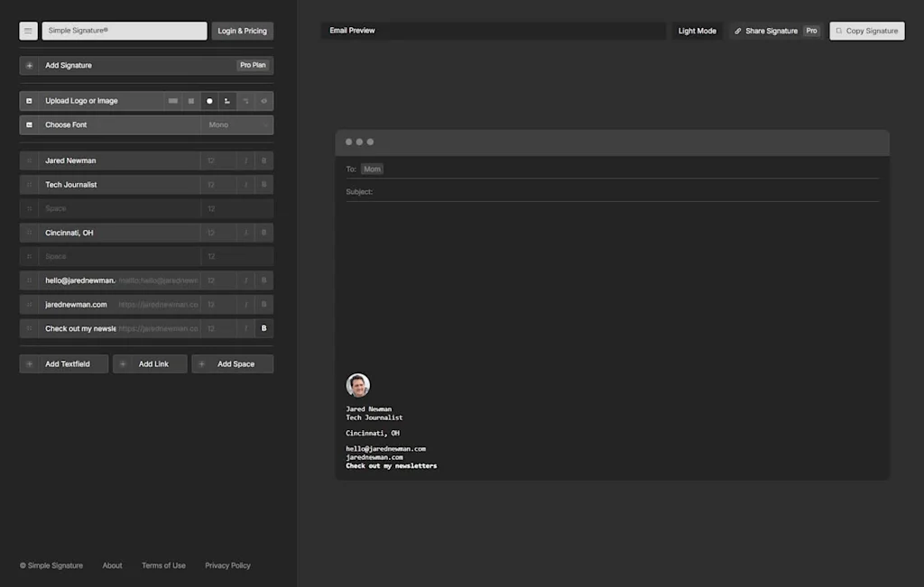Click the plus icon beside Add Signature
The height and width of the screenshot is (587, 924).
click(x=29, y=66)
